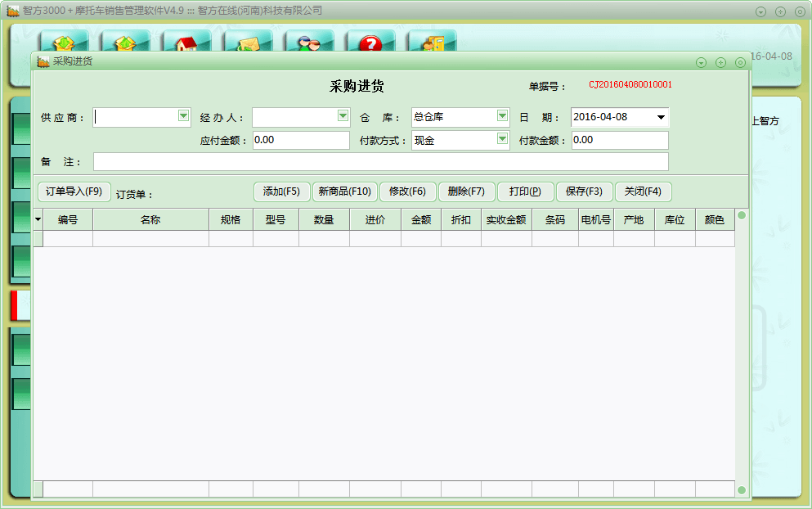
Task: Click the 名称 column header in table
Action: [x=150, y=220]
